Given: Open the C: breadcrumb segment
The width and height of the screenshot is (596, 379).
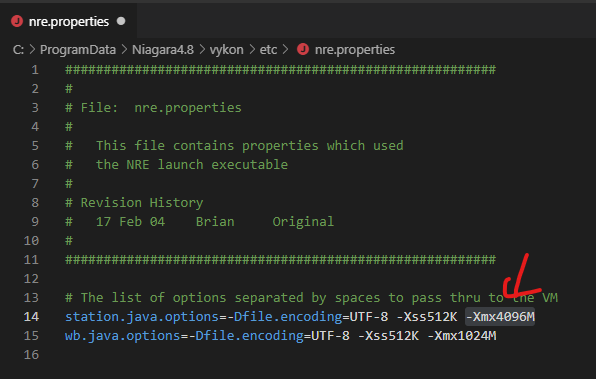Looking at the screenshot, I should tap(18, 49).
